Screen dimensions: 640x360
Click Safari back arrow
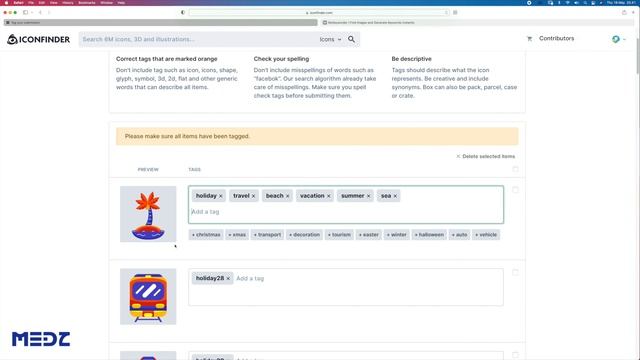coord(40,12)
